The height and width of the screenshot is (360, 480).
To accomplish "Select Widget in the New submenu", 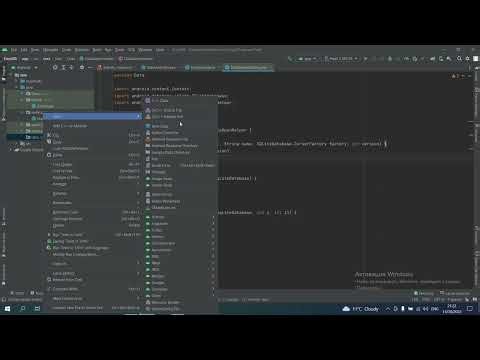I will click(180, 276).
